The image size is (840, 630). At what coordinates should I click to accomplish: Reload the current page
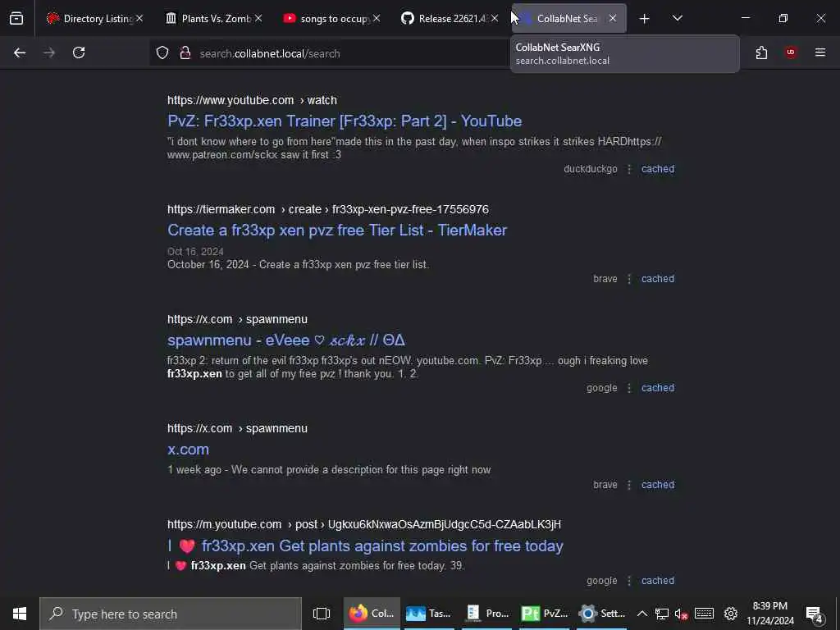tap(79, 53)
